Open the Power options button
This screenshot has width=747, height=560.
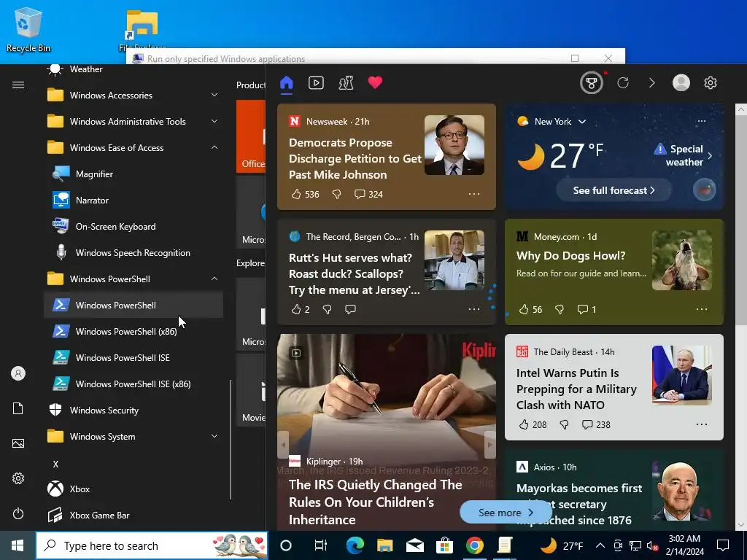coord(18,513)
